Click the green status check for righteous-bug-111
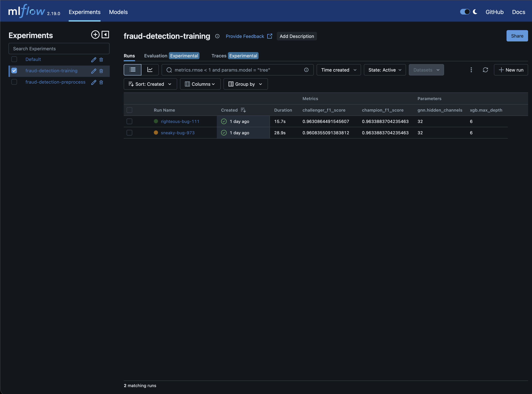 pyautogui.click(x=224, y=121)
